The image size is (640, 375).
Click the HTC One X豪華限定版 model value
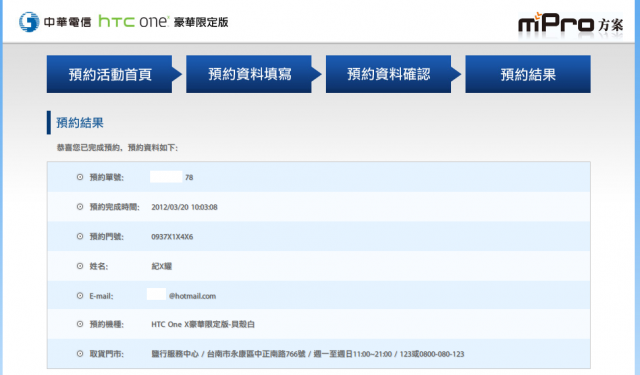click(x=203, y=324)
